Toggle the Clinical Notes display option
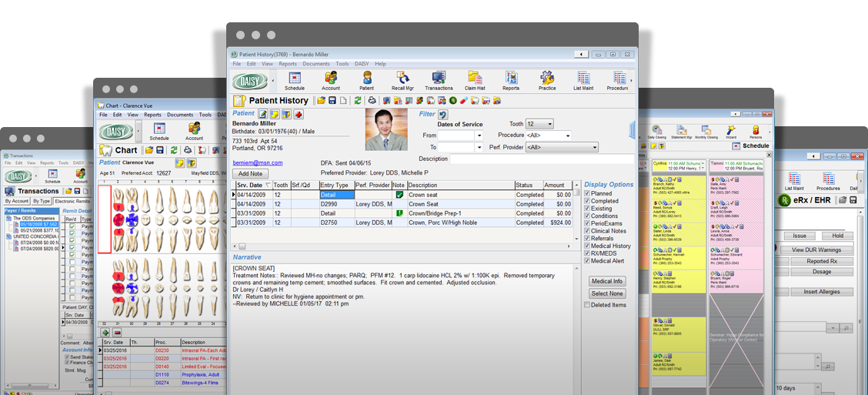Image resolution: width=868 pixels, height=395 pixels. (587, 231)
